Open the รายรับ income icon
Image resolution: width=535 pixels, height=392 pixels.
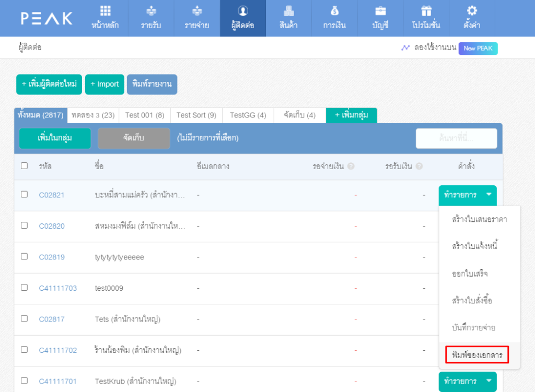pyautogui.click(x=151, y=11)
